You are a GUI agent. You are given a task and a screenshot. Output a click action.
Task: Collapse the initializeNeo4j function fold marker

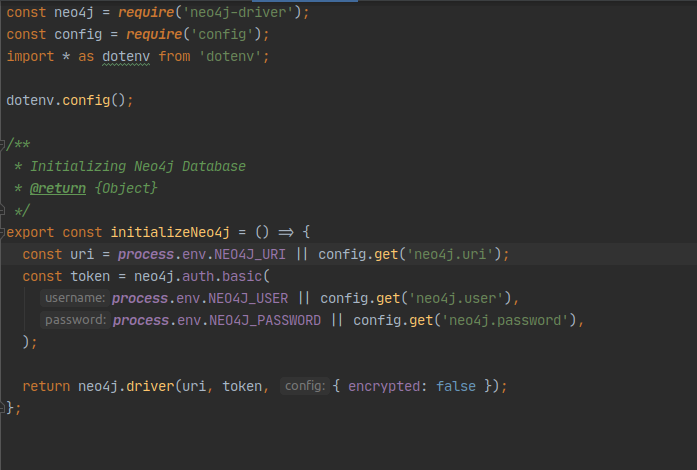[x=2, y=232]
